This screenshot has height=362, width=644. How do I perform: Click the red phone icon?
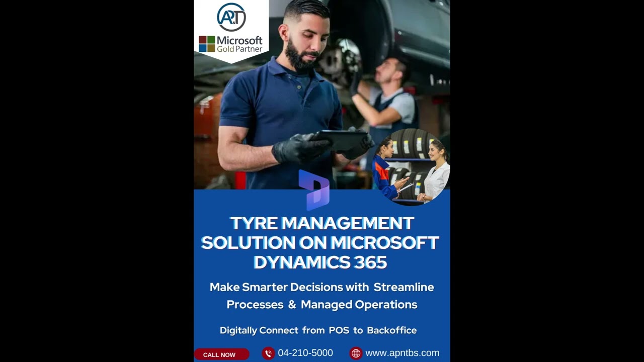[268, 353]
